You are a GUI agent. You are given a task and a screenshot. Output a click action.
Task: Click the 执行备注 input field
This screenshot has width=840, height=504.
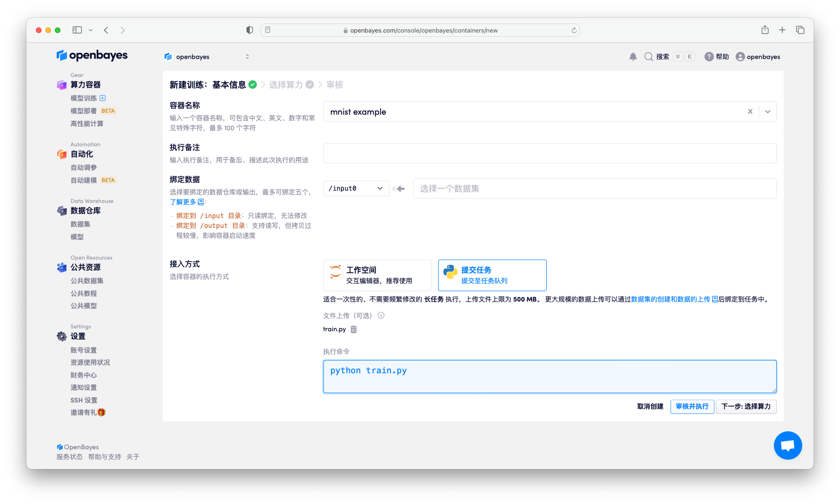pyautogui.click(x=550, y=153)
